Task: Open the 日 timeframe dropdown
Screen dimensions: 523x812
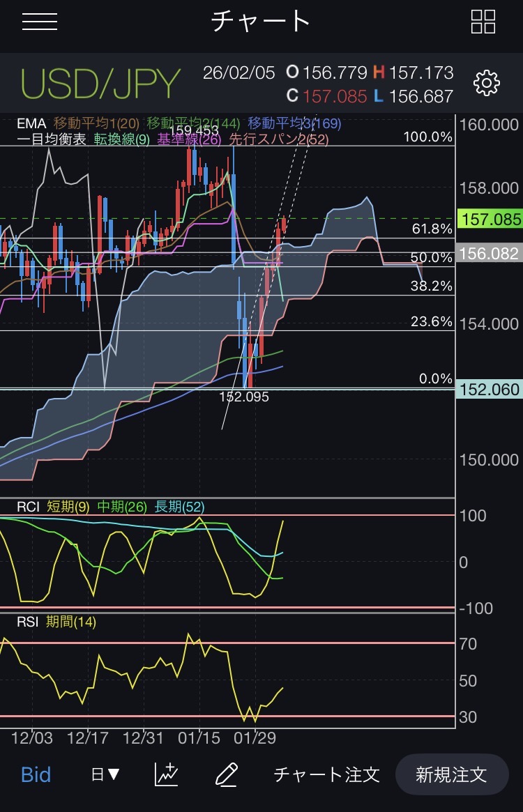Action: [x=105, y=774]
